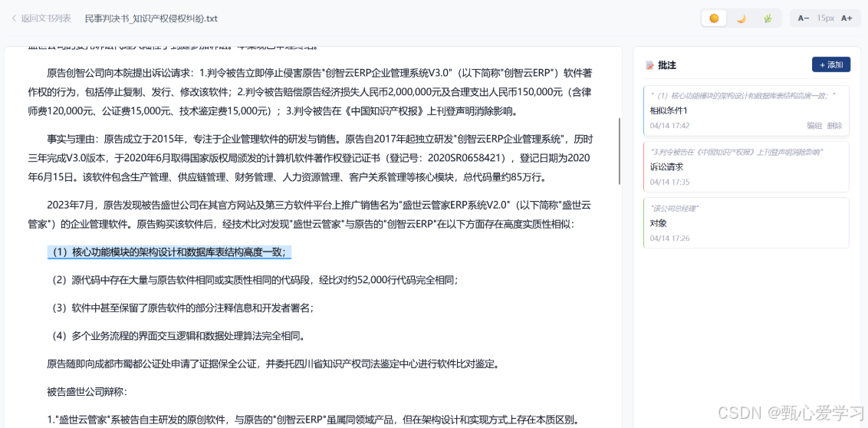Click the document vertical scrollbar thumb
868x428 pixels.
click(619, 150)
